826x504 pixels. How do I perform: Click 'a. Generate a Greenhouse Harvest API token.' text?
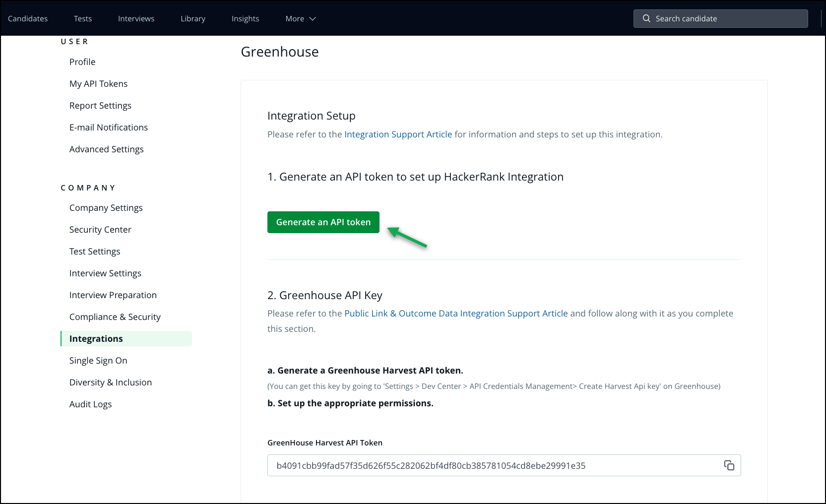click(x=365, y=371)
